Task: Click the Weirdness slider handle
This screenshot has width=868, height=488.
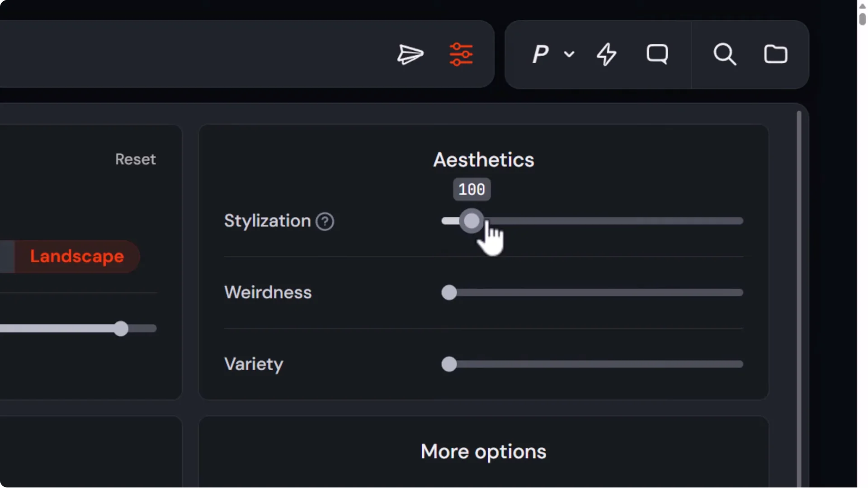Action: click(x=449, y=293)
